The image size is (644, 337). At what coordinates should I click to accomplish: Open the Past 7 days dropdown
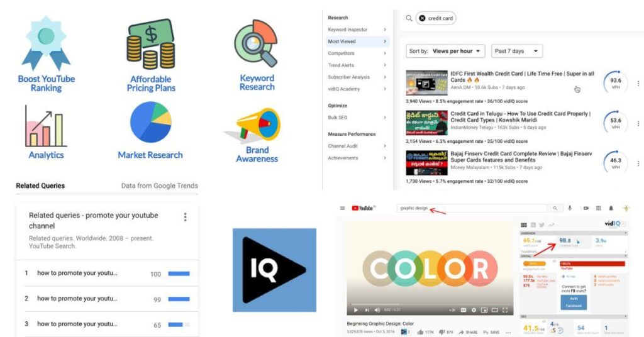coord(517,51)
